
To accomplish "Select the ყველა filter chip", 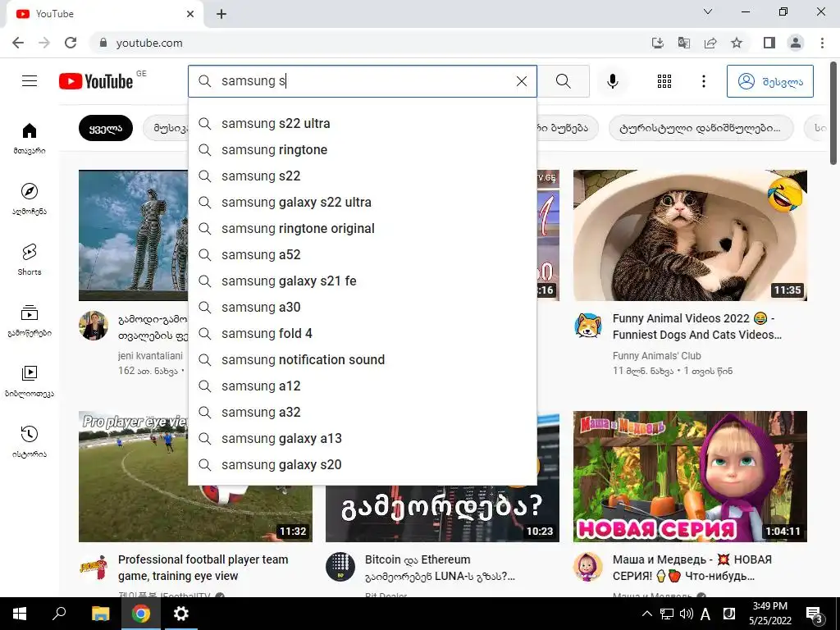I will click(106, 128).
